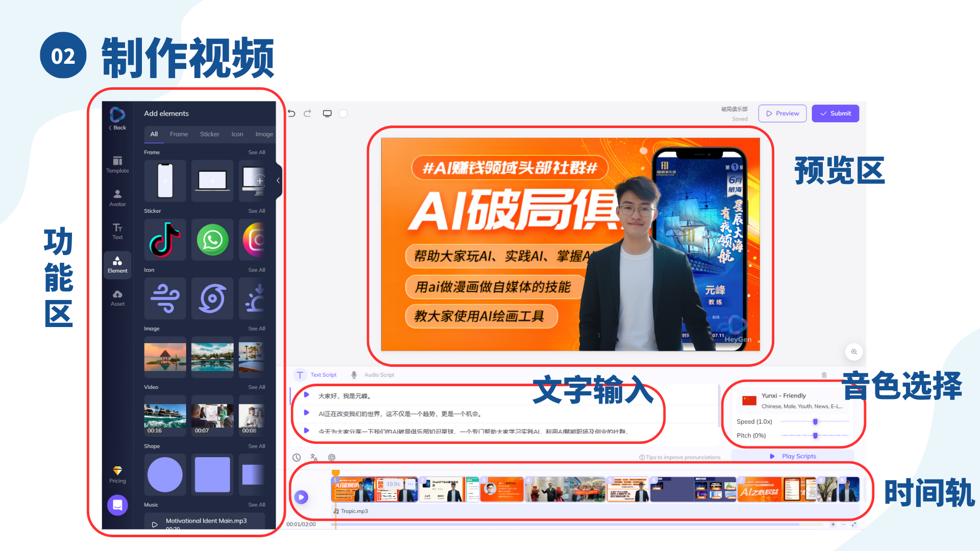Add the circle shape
980x551 pixels.
coord(165,474)
